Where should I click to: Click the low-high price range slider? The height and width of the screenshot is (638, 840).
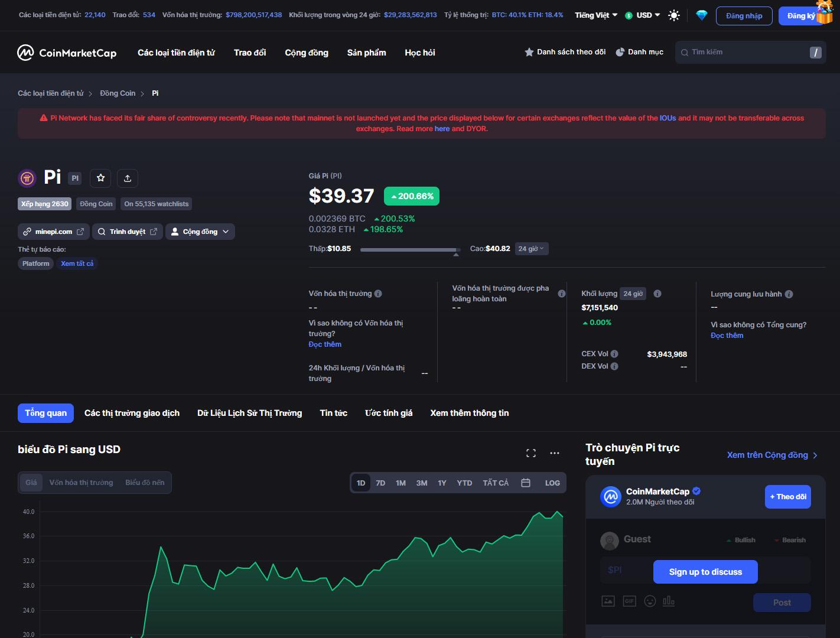point(410,250)
